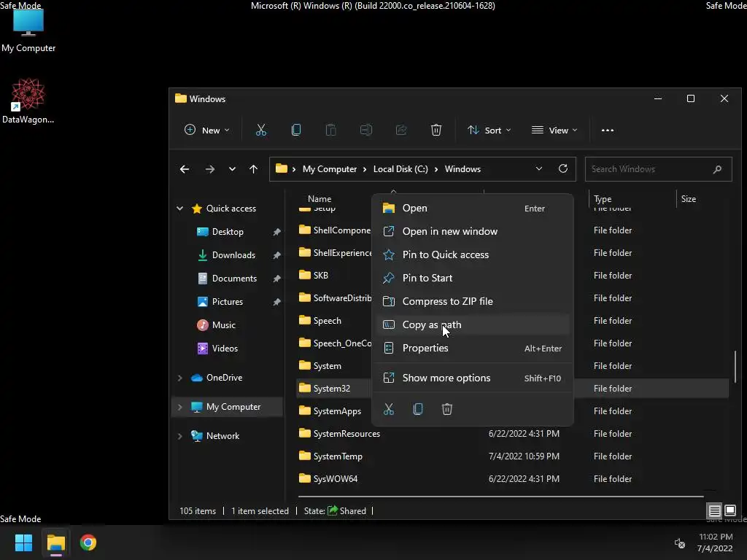Click the Cut icon at the bottom of the context menu
This screenshot has height=560, width=747.
(x=389, y=409)
